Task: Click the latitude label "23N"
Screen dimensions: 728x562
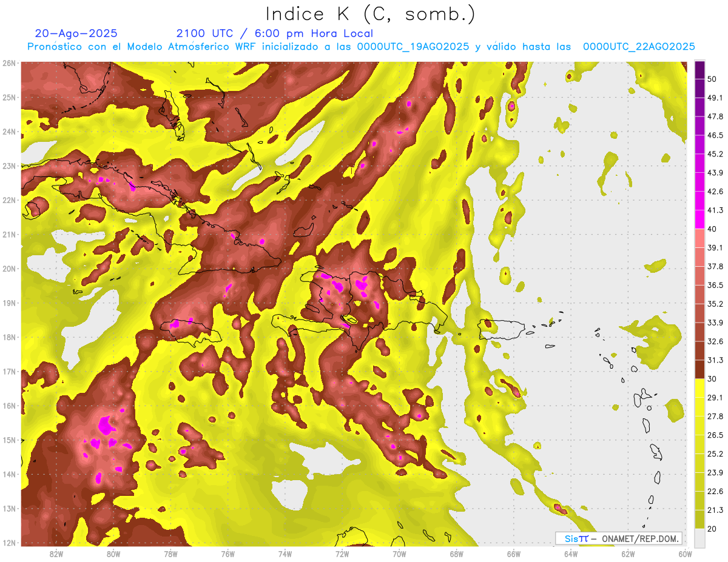Action: click(9, 166)
